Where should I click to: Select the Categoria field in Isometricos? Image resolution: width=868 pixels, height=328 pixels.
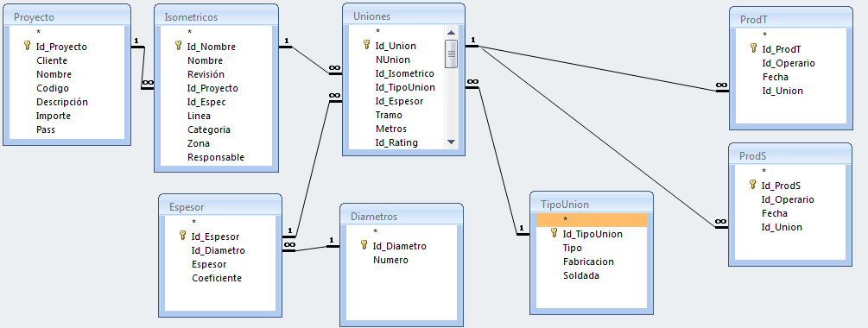pyautogui.click(x=209, y=129)
